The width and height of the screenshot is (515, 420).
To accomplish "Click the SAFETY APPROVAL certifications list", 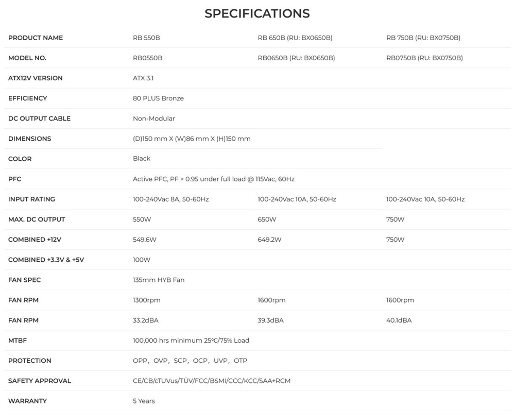I will pyautogui.click(x=212, y=381).
